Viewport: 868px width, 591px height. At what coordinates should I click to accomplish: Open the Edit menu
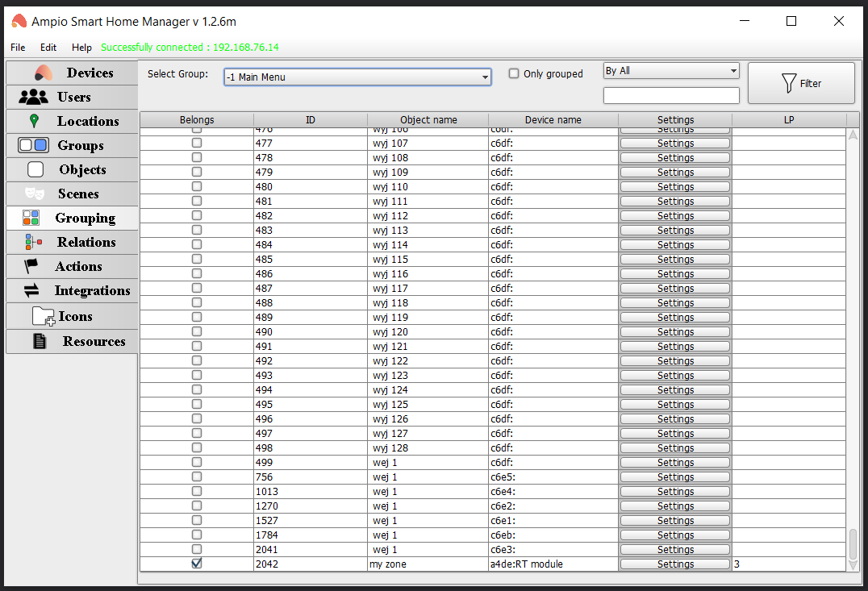pyautogui.click(x=48, y=48)
